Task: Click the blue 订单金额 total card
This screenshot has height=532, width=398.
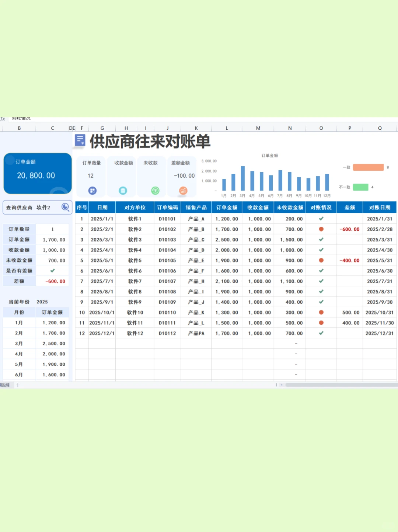Action: click(x=37, y=173)
